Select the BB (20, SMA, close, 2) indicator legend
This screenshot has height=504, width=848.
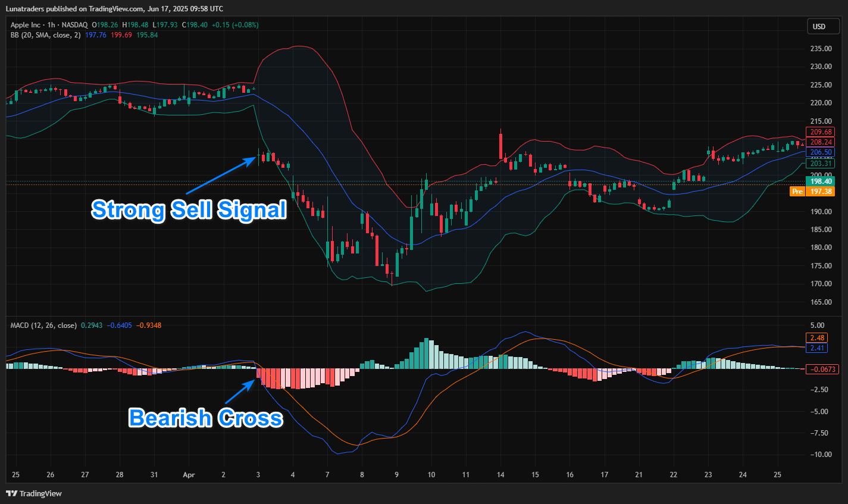tap(45, 35)
